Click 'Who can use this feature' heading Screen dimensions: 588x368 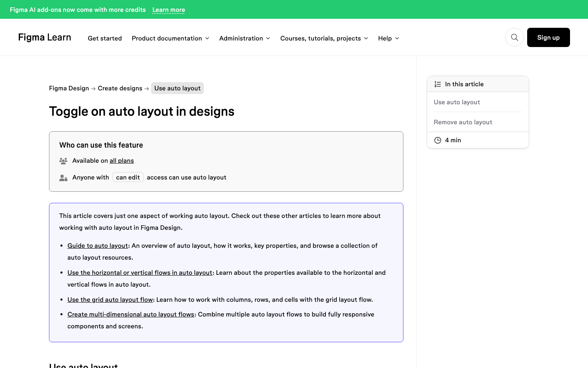[x=101, y=145]
